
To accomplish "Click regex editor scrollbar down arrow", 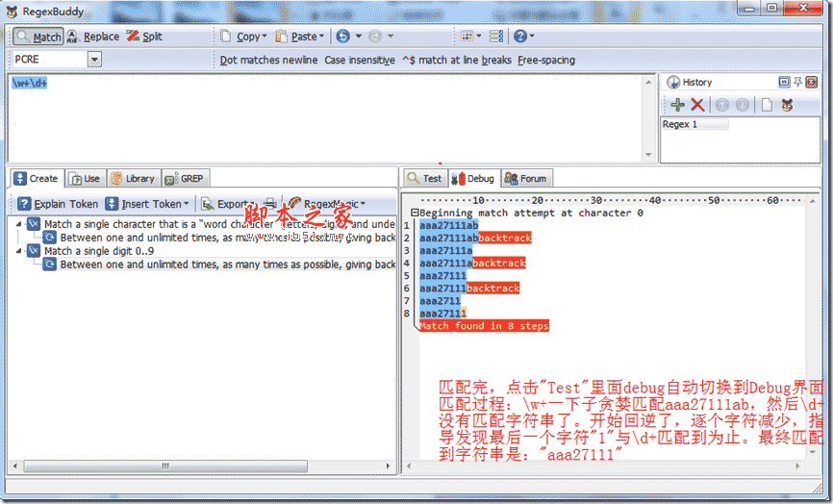I will tap(648, 155).
